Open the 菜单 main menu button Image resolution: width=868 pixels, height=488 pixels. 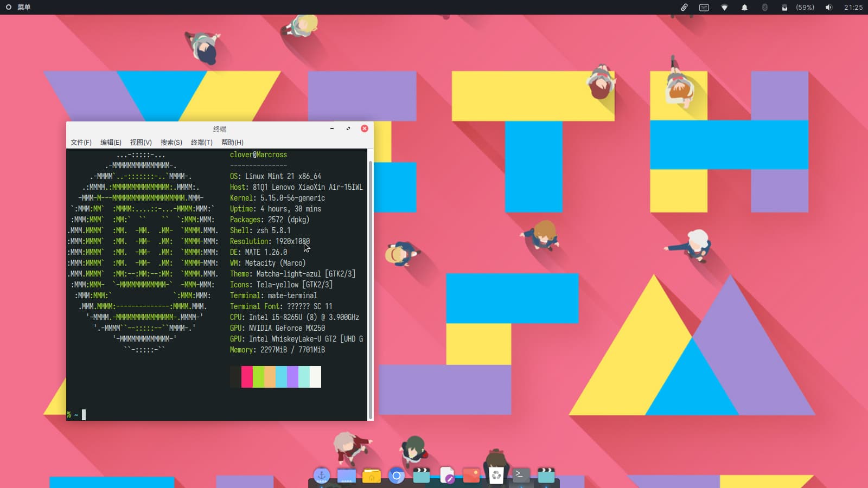18,7
